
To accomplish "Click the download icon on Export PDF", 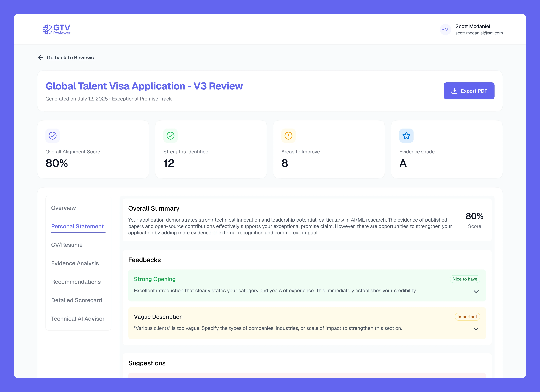I will [454, 91].
